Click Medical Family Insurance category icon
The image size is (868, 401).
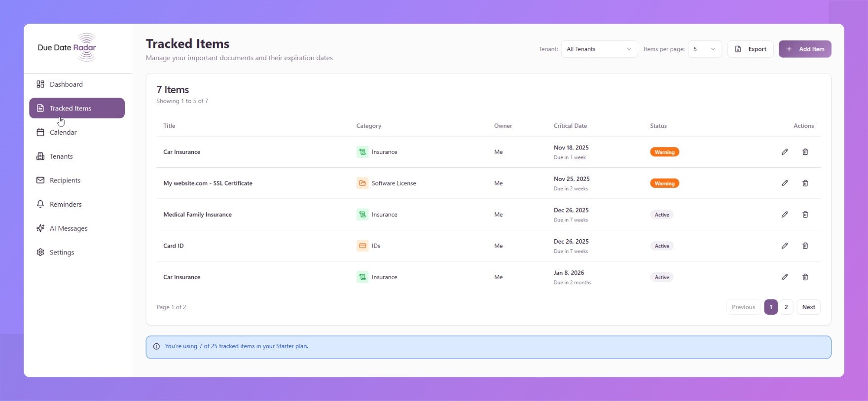pyautogui.click(x=362, y=215)
